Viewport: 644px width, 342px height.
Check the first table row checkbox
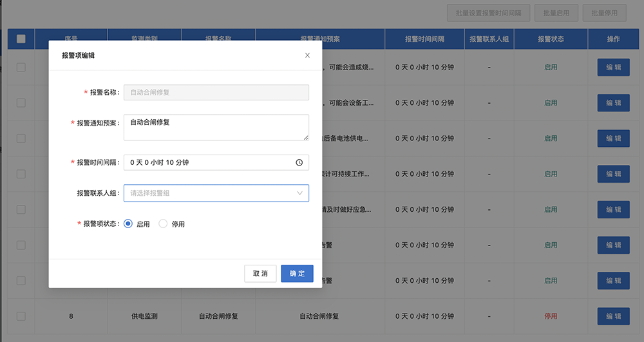(x=21, y=67)
